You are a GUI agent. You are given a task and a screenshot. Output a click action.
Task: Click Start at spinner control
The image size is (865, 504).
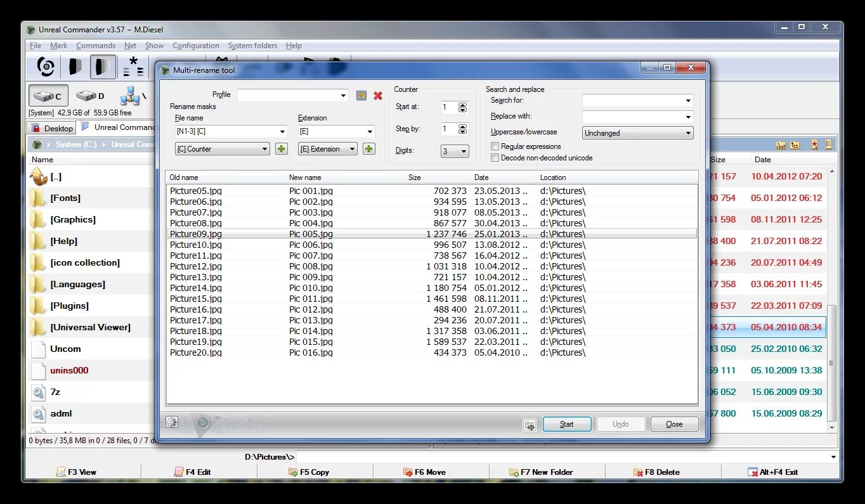(x=463, y=108)
